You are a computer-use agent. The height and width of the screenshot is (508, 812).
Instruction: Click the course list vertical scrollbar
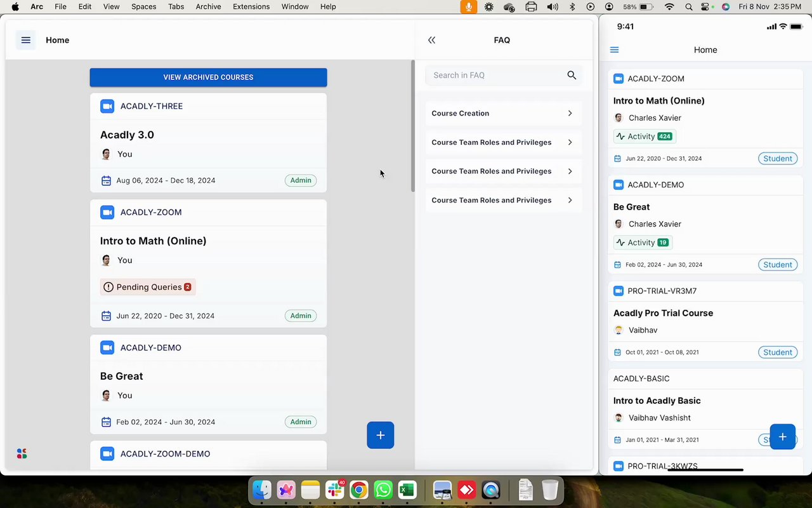click(413, 127)
